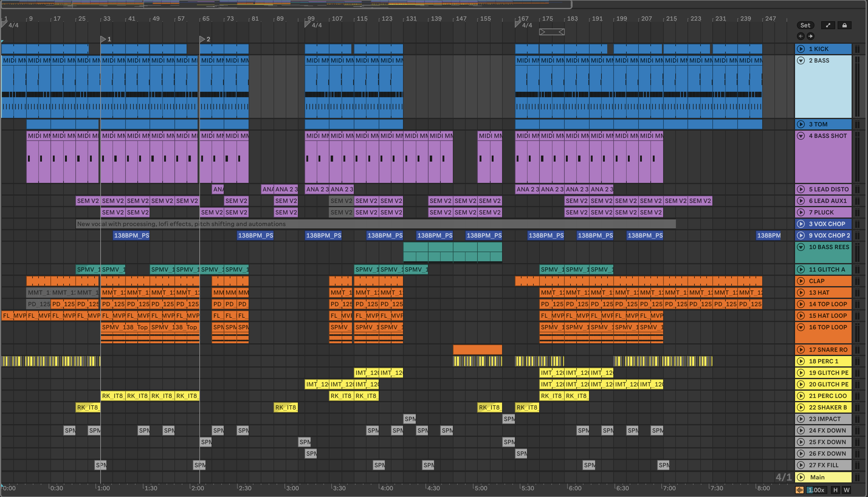This screenshot has height=497, width=868.
Task: Collapse the 2 BASS track
Action: point(801,61)
